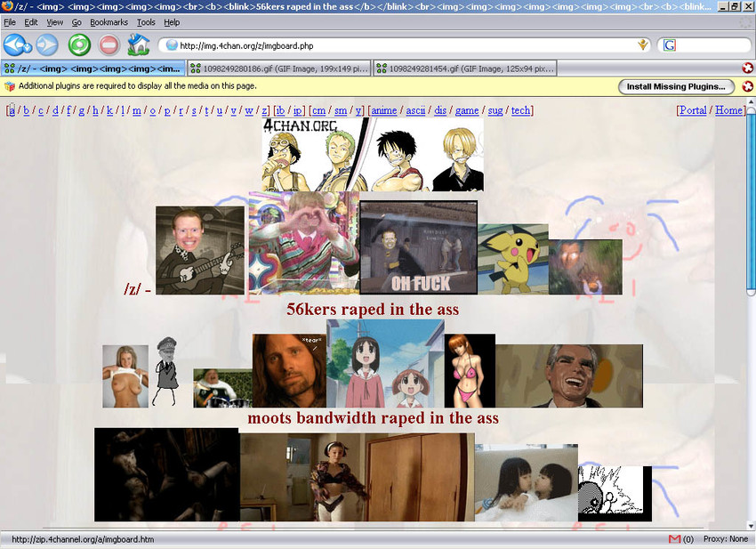Click the Install Missing Plugins button
The image size is (756, 549).
pos(676,87)
